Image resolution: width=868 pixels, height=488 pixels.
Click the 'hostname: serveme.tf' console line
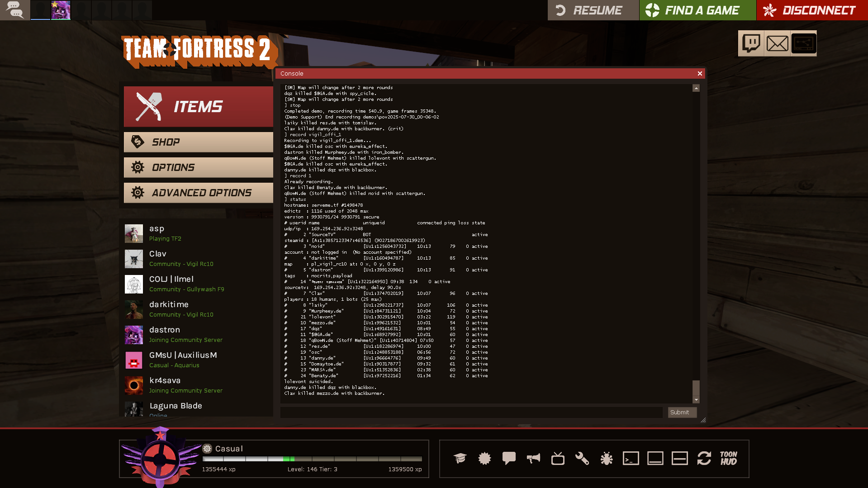coord(323,205)
